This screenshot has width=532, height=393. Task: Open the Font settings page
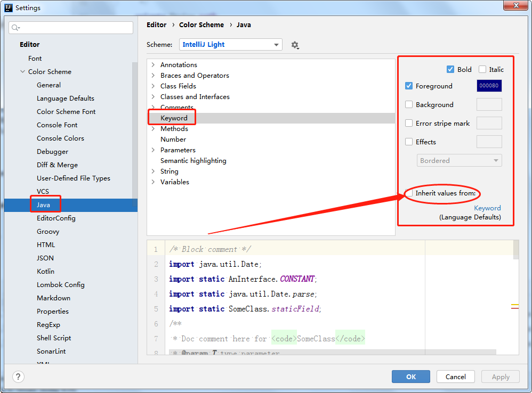tap(35, 58)
